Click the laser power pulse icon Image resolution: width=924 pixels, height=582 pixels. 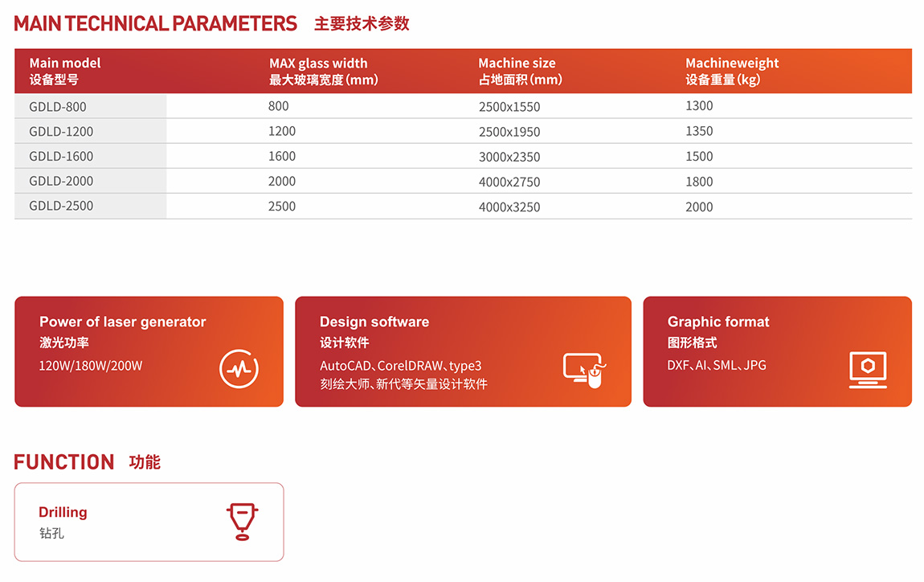239,369
